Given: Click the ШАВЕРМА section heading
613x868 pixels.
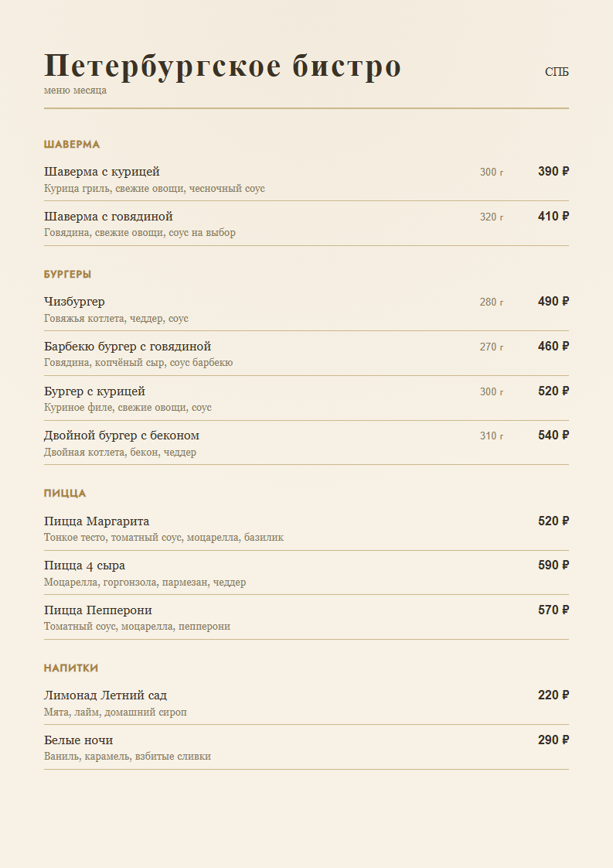Looking at the screenshot, I should [72, 145].
